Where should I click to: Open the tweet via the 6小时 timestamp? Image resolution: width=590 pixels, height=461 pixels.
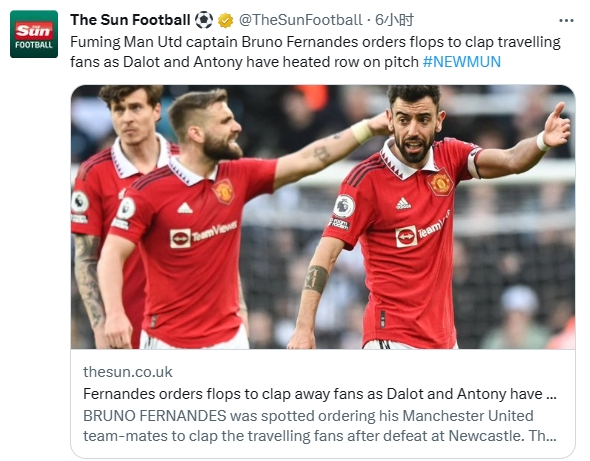tap(394, 20)
